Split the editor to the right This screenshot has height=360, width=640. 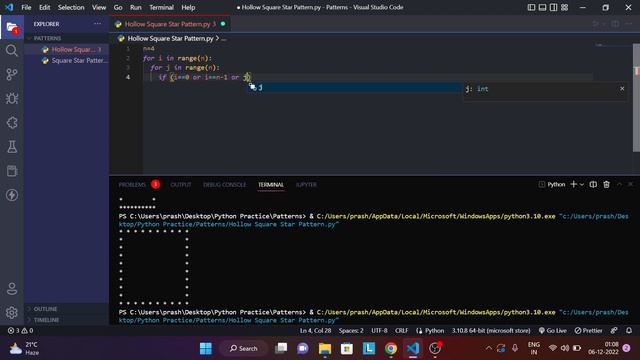(x=615, y=24)
